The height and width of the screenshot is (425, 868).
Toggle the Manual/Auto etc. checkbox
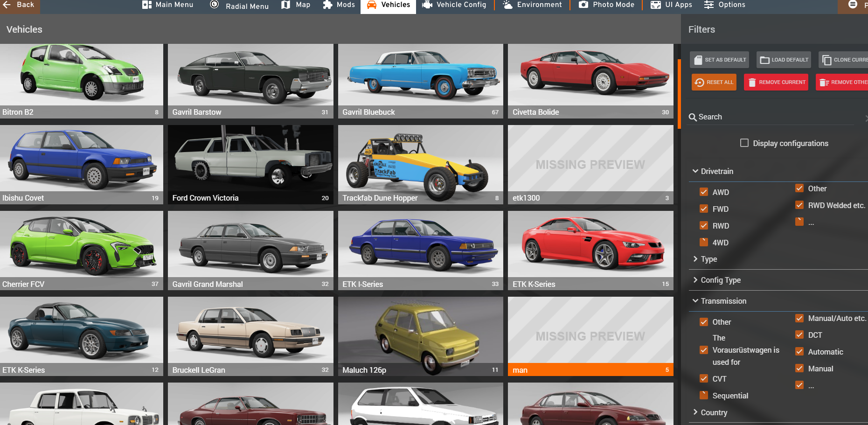click(x=799, y=318)
